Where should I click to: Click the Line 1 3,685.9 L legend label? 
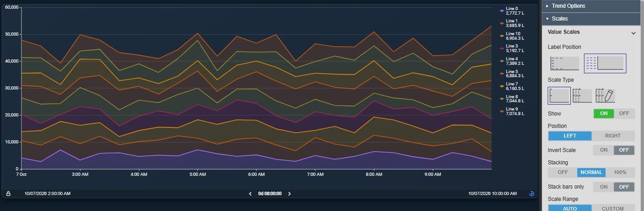point(515,23)
